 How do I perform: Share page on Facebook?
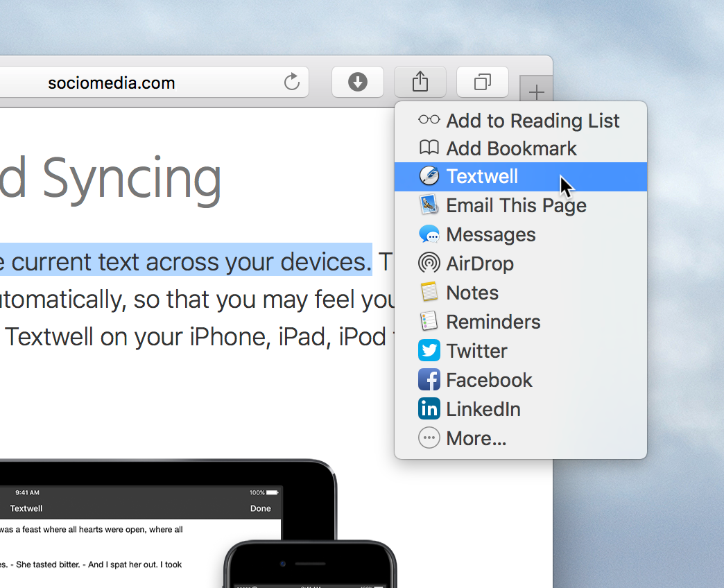tap(520, 379)
